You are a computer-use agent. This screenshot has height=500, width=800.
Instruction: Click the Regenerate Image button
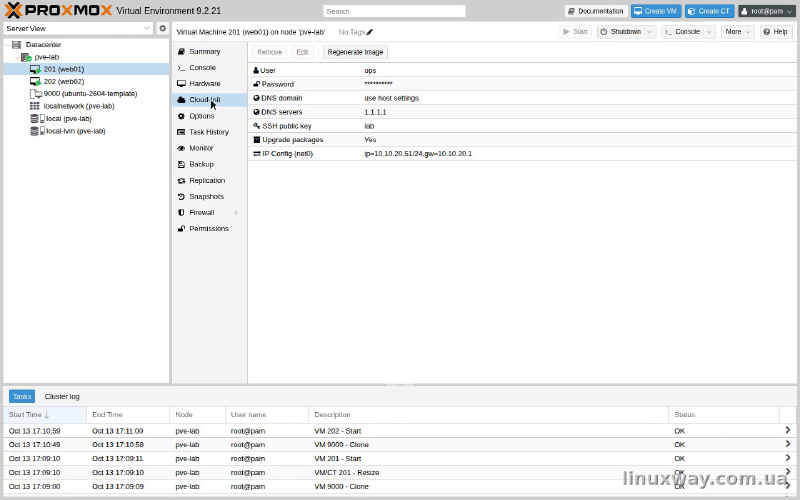coord(355,52)
